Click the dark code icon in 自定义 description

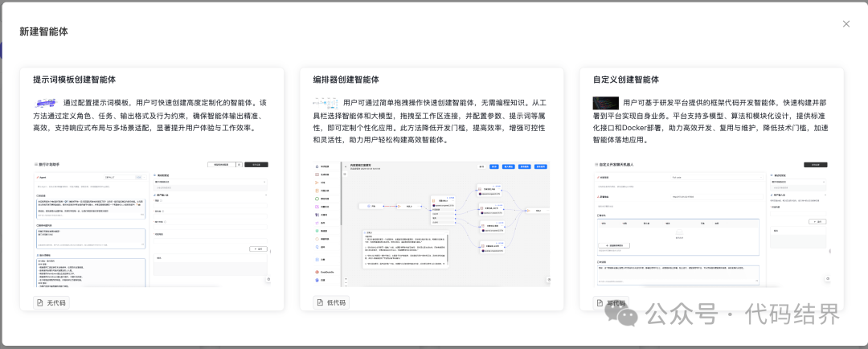(x=604, y=103)
